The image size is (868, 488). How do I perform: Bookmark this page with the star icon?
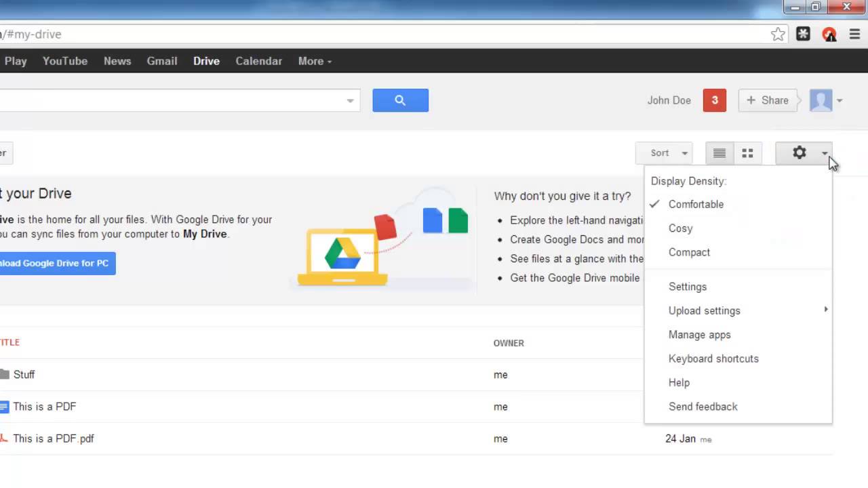778,35
